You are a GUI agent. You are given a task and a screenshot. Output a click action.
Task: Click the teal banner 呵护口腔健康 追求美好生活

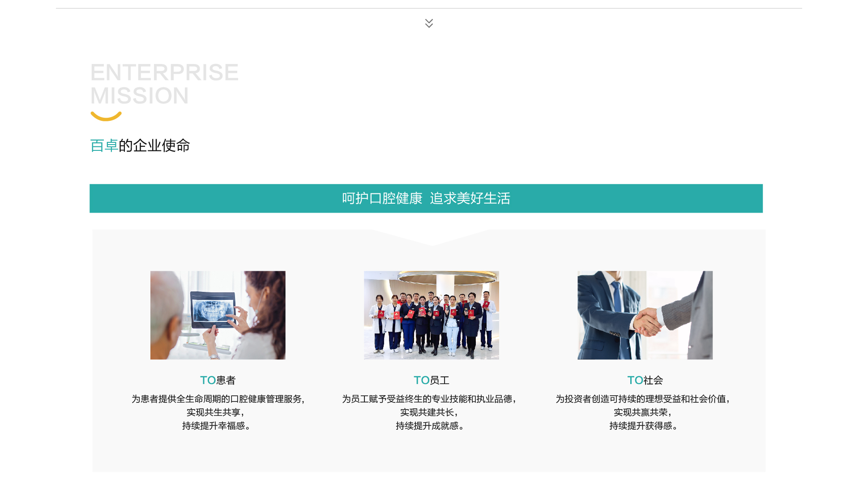pos(426,198)
